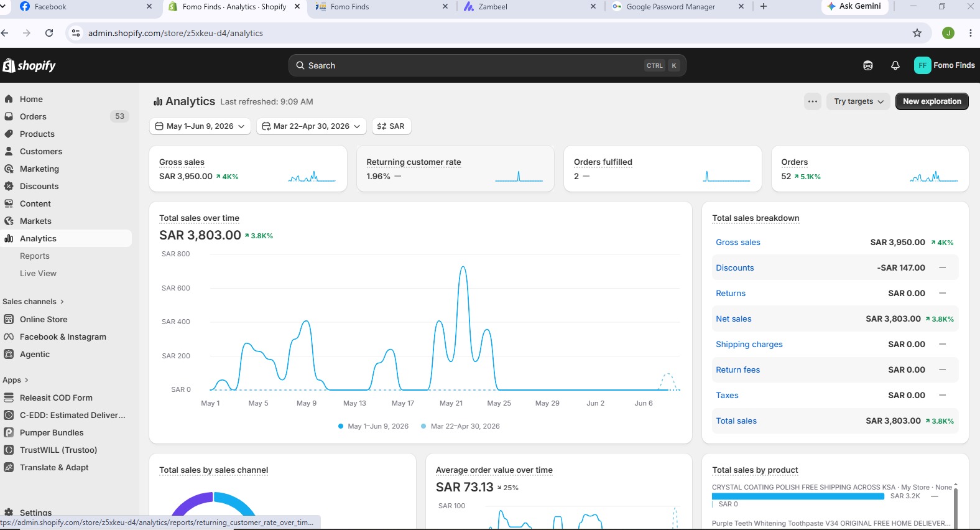Image resolution: width=980 pixels, height=530 pixels.
Task: Open the Gross sales card
Action: [x=248, y=169]
